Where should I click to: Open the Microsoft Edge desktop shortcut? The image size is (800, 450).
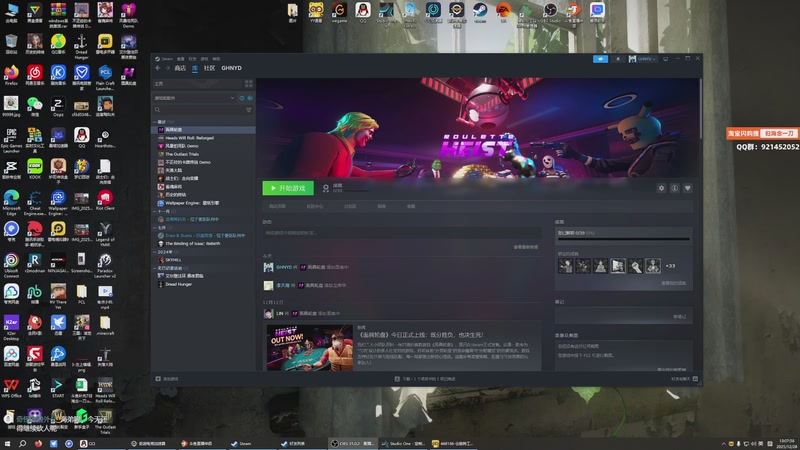point(11,203)
